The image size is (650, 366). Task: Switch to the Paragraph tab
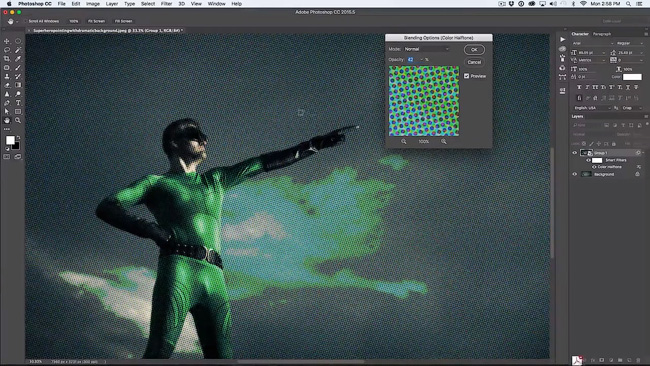[602, 34]
